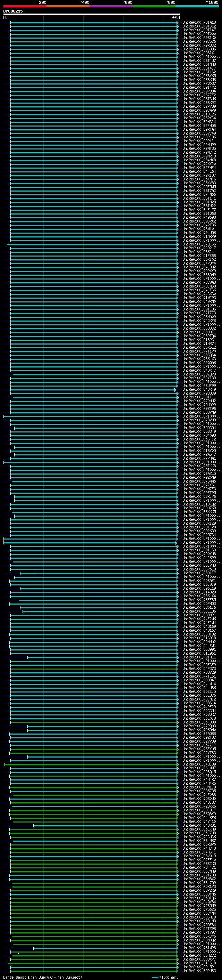Select hit label UniRef100_A8UF99
The width and height of the screenshot is (222, 980).
coord(199,386)
